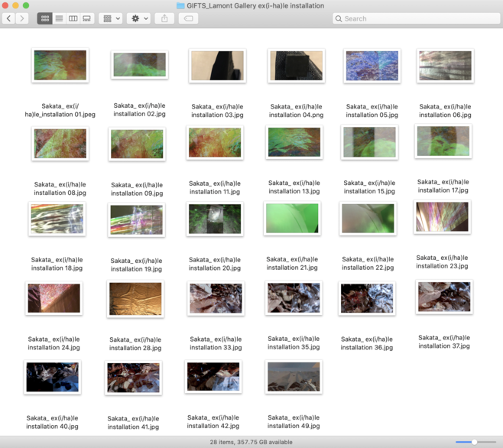Select the installation 40.jpg thumbnail
Viewport: 503px width, 448px height.
tap(53, 378)
